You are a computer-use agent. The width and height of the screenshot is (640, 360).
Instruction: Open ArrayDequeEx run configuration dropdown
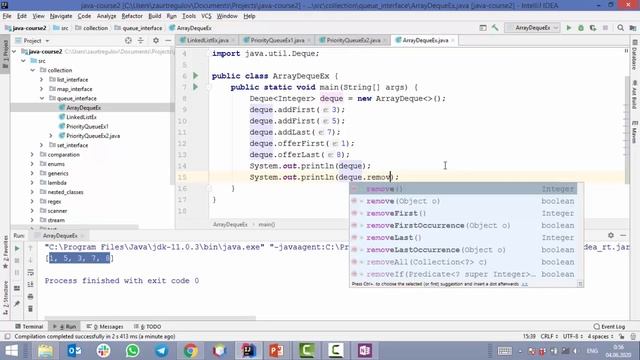(532, 28)
